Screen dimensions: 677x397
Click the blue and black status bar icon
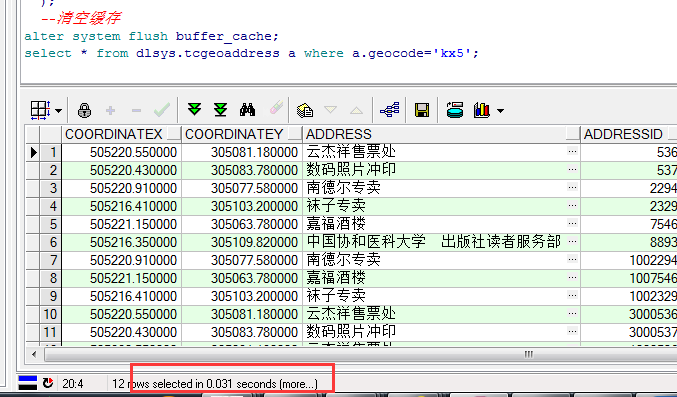point(27,383)
